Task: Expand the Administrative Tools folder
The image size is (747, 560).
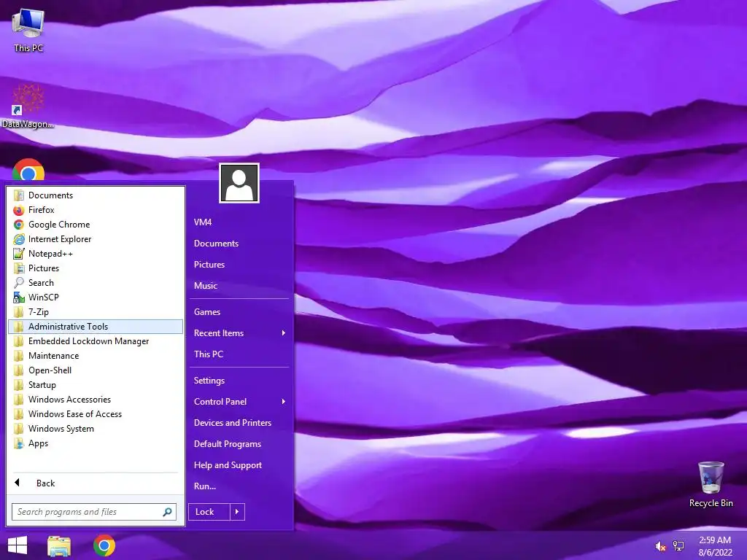Action: (96, 327)
